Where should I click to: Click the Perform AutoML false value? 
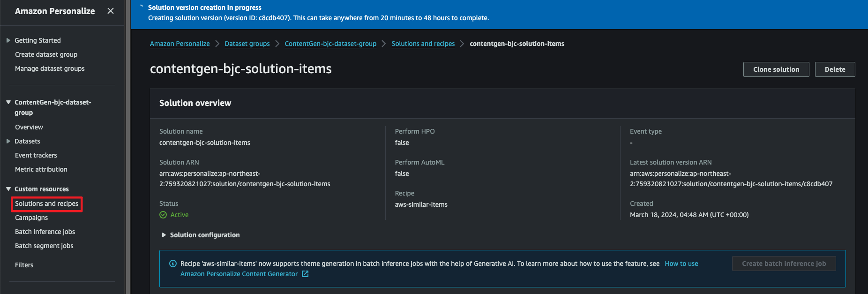click(402, 173)
